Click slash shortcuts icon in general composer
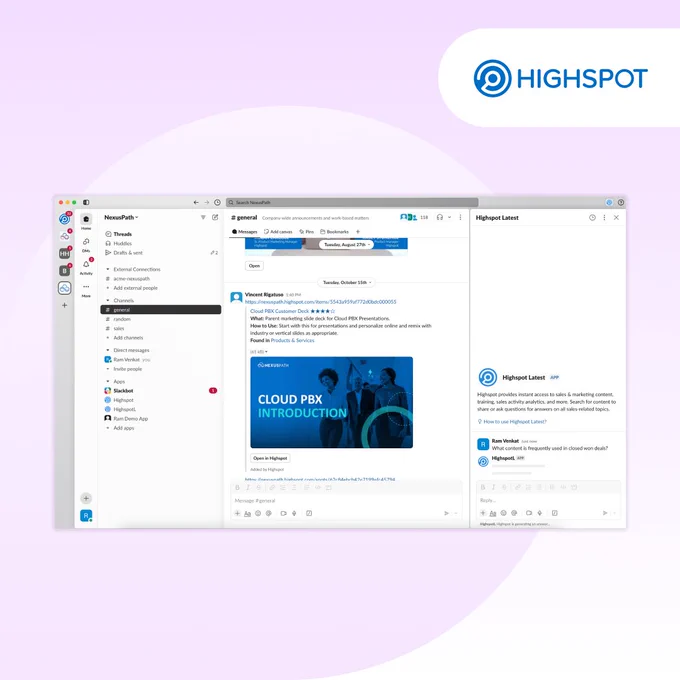The width and height of the screenshot is (680, 680). click(309, 513)
